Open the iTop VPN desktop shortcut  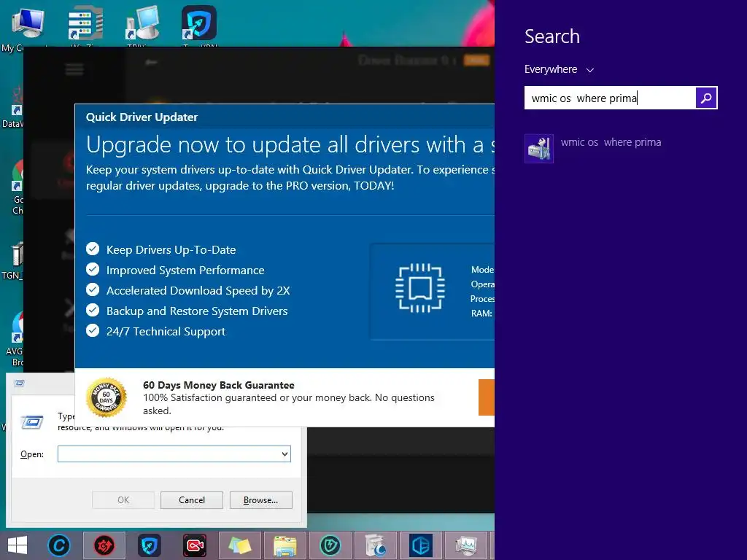coord(198,23)
